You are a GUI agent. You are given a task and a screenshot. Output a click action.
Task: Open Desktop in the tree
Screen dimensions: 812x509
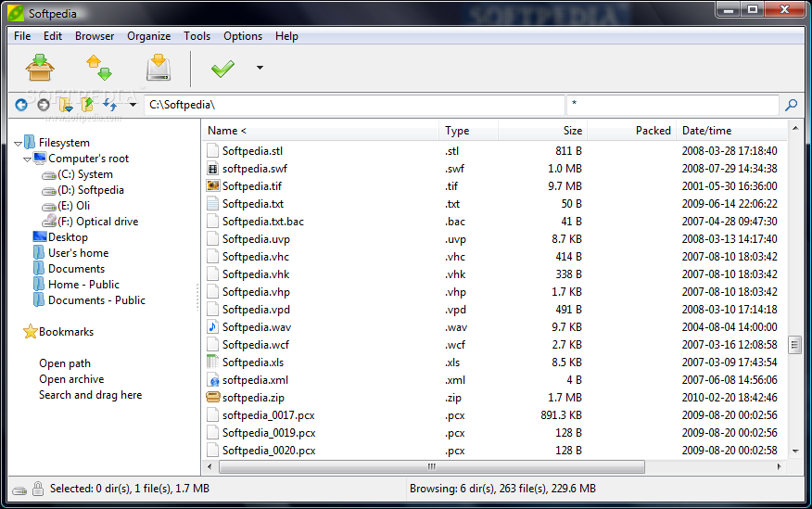(68, 237)
